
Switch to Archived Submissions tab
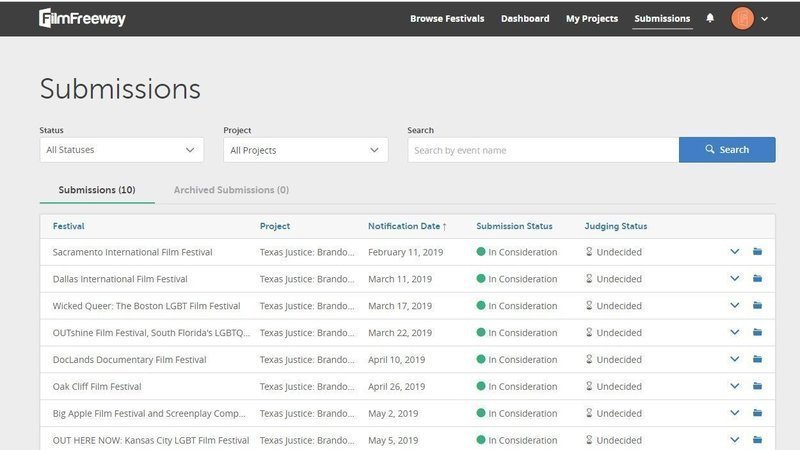coord(231,190)
